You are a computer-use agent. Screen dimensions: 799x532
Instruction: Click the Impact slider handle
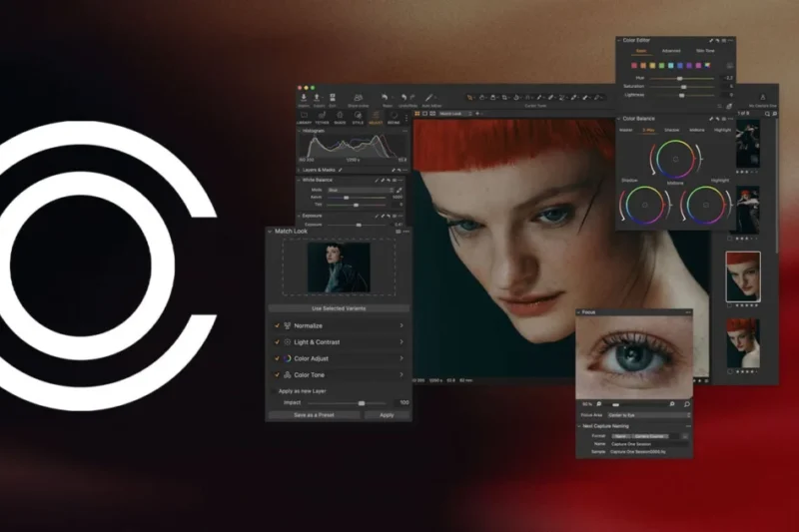tap(362, 403)
